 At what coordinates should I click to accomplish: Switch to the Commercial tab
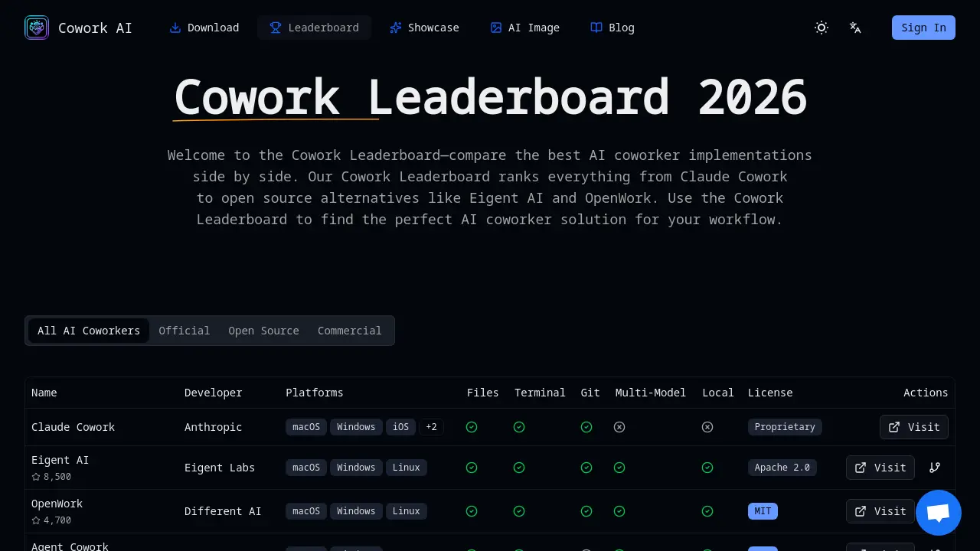(x=349, y=331)
